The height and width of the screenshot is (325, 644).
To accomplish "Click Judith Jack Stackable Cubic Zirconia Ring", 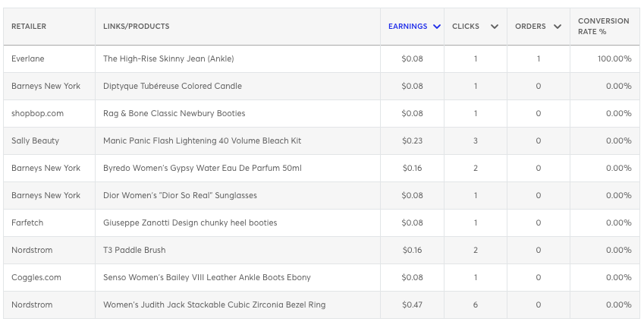I will pyautogui.click(x=214, y=304).
